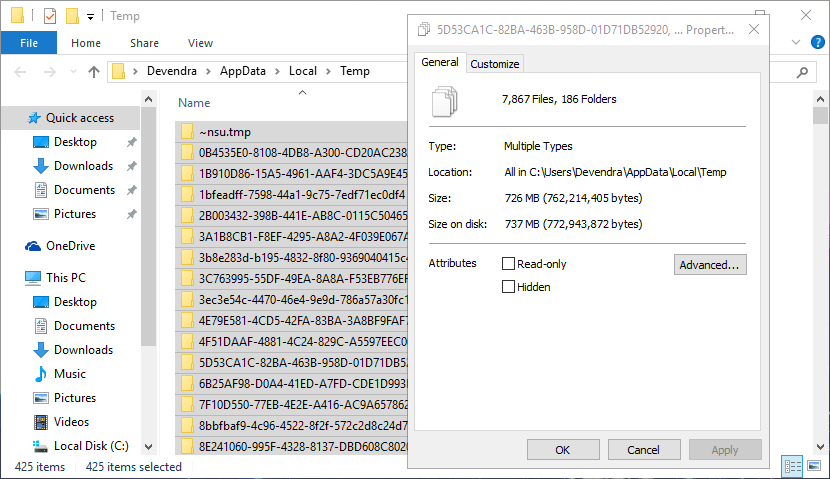Screen dimensions: 830x479
Task: Click OK in the Properties dialog
Action: pyautogui.click(x=563, y=450)
